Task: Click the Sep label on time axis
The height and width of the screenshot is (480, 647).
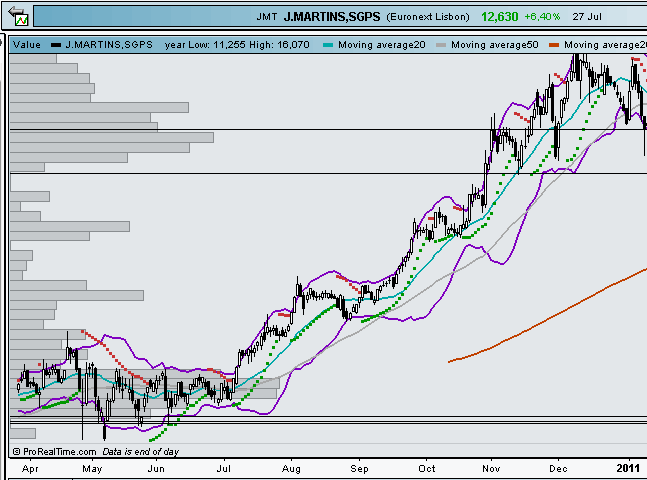Action: click(359, 469)
